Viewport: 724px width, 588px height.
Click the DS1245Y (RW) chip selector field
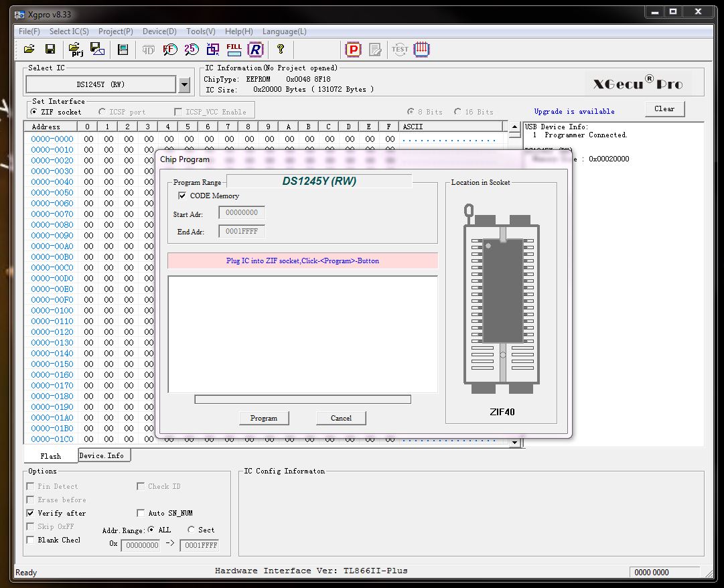point(100,84)
